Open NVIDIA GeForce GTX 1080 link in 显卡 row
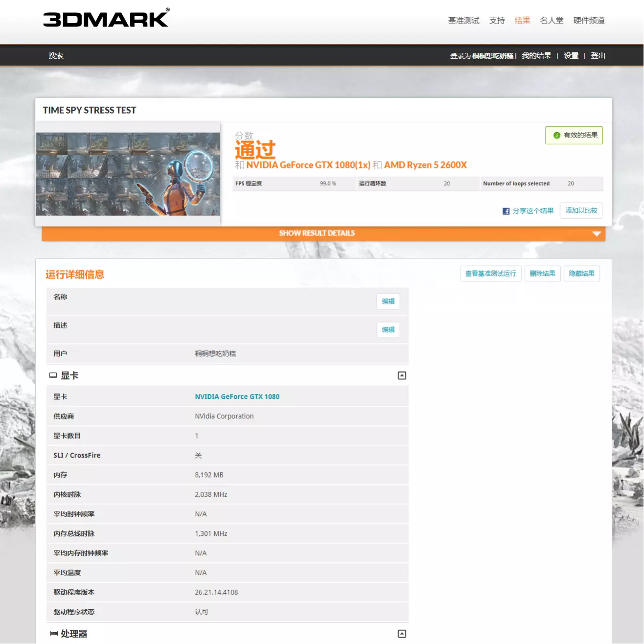The width and height of the screenshot is (644, 644). coord(237,397)
